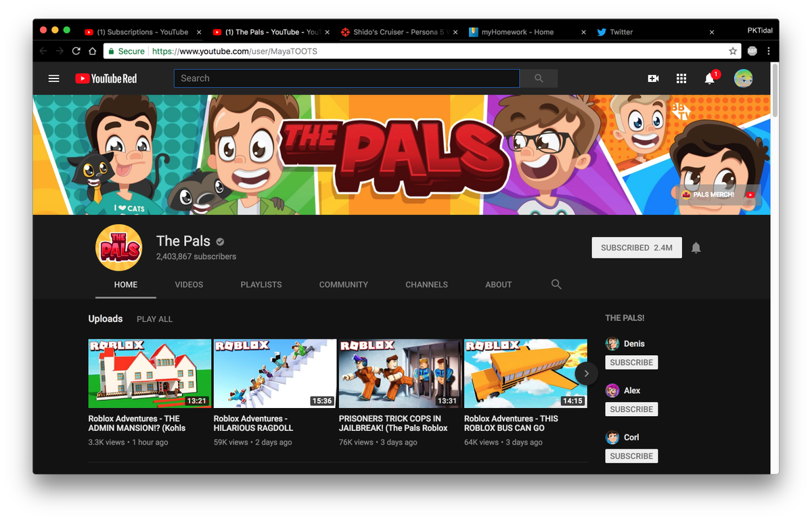Open the account avatar menu
812x521 pixels.
pyautogui.click(x=743, y=78)
